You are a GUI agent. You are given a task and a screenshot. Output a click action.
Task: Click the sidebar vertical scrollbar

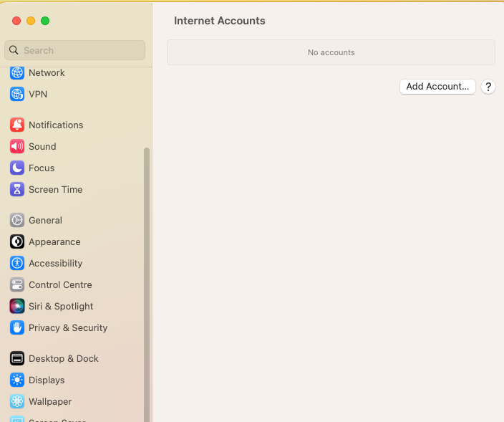click(147, 284)
